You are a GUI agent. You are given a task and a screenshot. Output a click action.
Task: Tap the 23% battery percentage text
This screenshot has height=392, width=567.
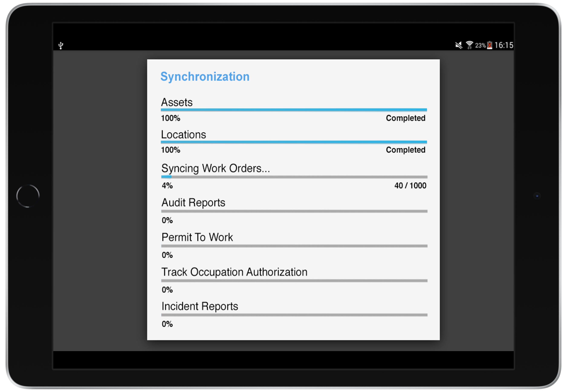pyautogui.click(x=480, y=45)
